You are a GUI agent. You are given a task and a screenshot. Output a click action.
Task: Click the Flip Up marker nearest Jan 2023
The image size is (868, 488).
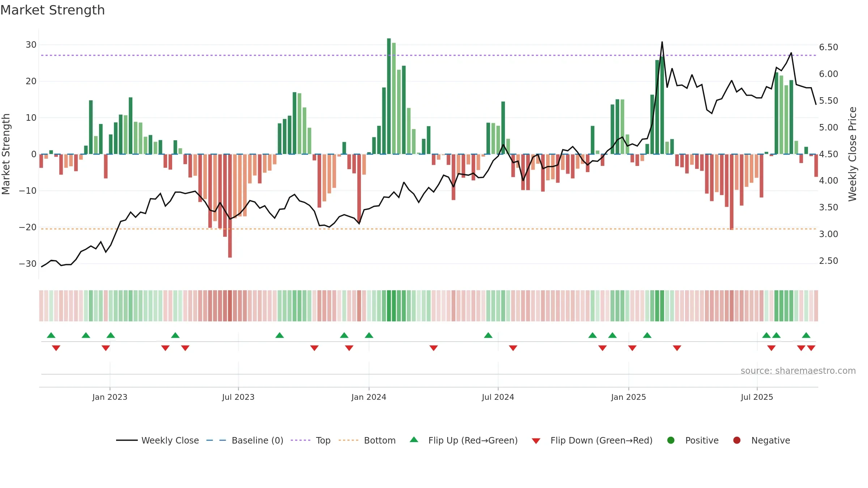[x=111, y=335]
